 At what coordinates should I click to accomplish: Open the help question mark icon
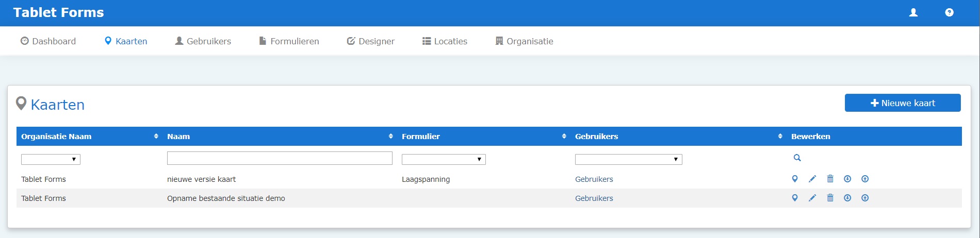949,12
